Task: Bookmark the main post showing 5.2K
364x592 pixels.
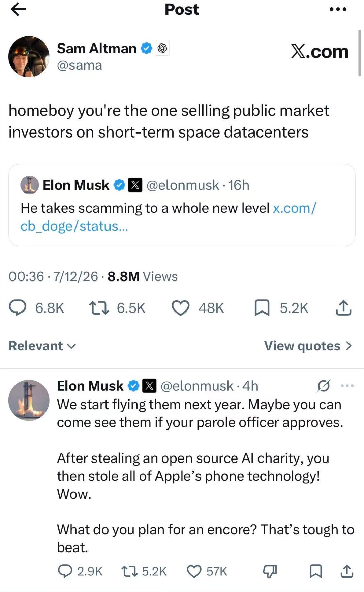Action: click(x=281, y=308)
